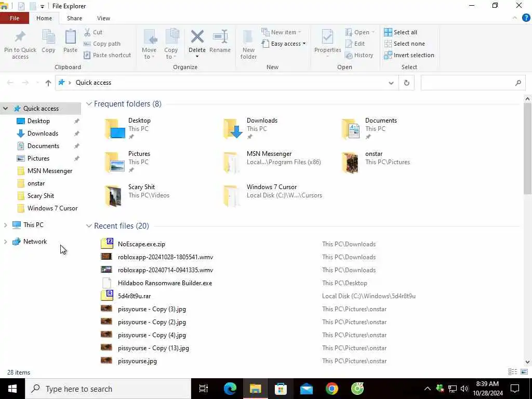Select Downloads in navigation pane
Image resolution: width=532 pixels, height=399 pixels.
coord(43,134)
